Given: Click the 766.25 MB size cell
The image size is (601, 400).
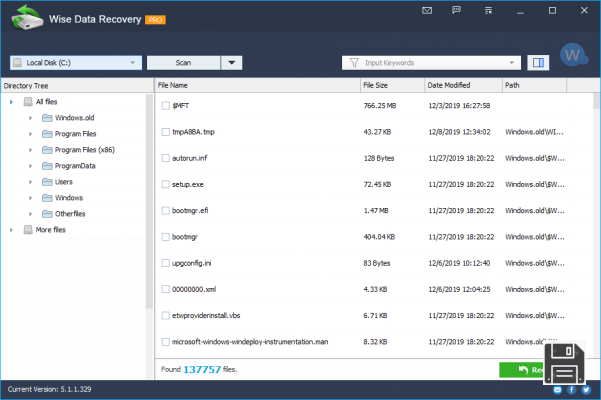Looking at the screenshot, I should pyautogui.click(x=380, y=106).
